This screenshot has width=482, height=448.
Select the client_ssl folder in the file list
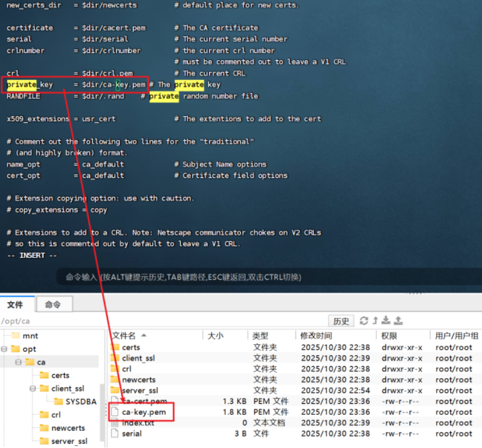tap(295, 358)
